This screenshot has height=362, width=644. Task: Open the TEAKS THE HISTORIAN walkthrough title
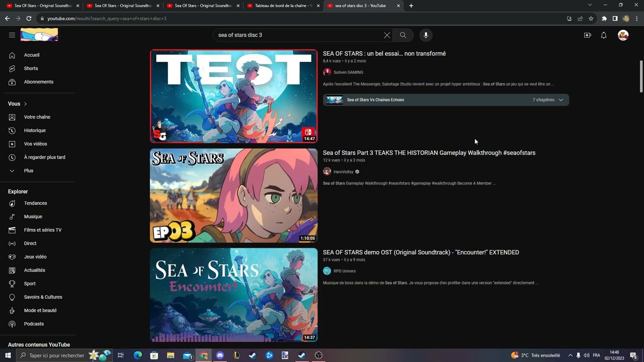[429, 153]
